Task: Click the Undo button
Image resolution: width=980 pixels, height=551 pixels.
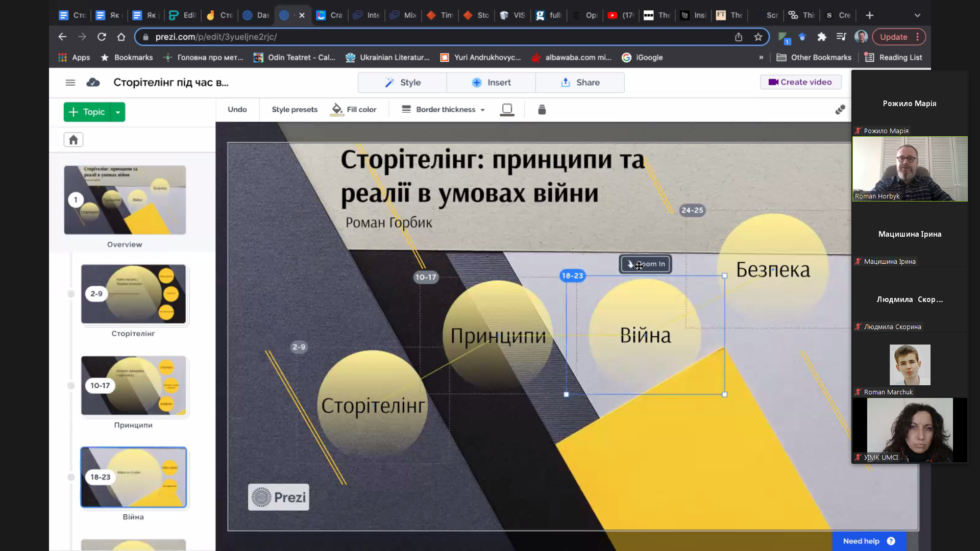Action: pyautogui.click(x=237, y=109)
